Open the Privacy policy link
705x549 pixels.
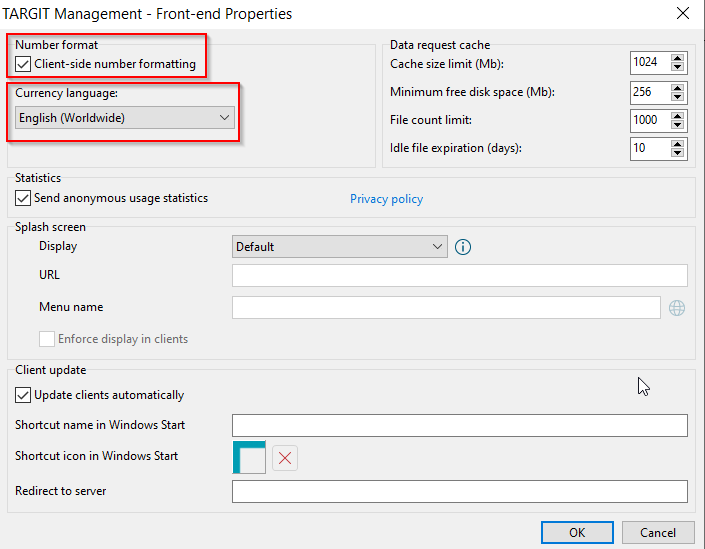[x=386, y=199]
